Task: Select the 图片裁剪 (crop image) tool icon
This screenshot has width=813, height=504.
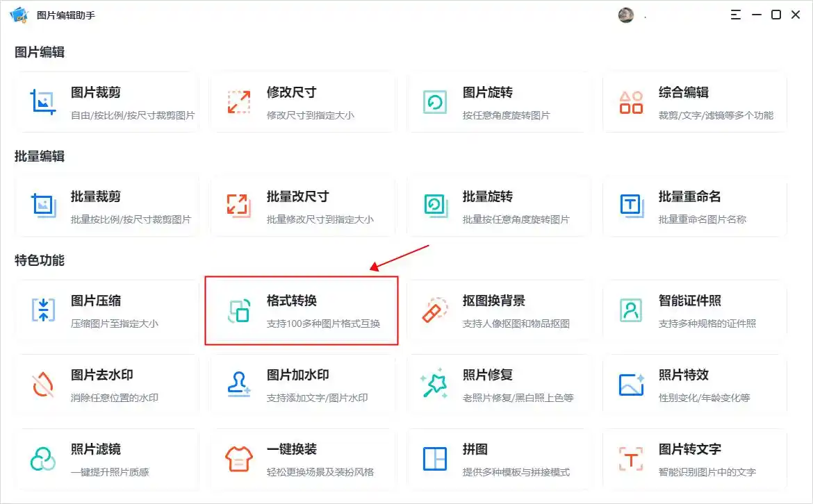Action: (x=42, y=101)
